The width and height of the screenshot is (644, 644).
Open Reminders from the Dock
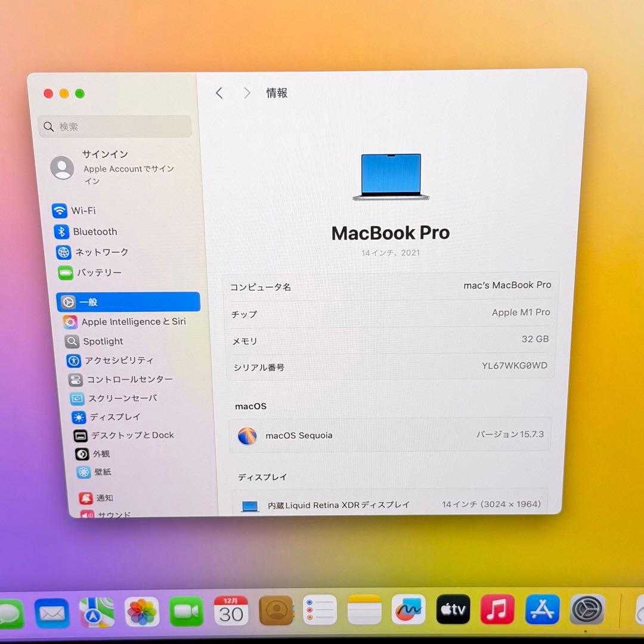[x=320, y=609]
